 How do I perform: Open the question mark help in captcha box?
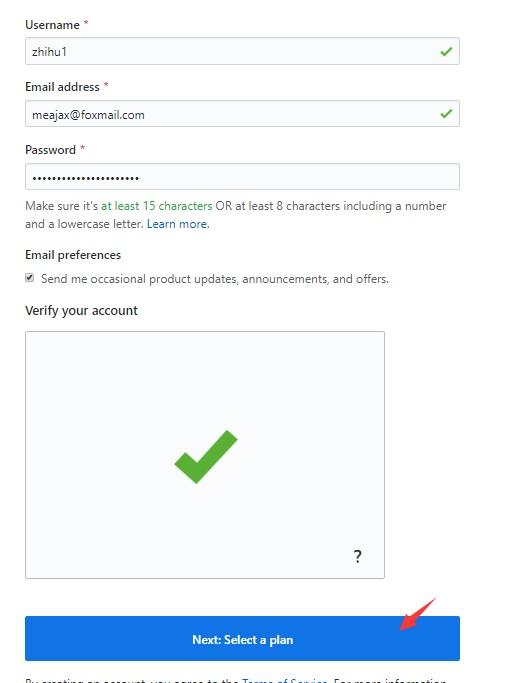(x=357, y=556)
